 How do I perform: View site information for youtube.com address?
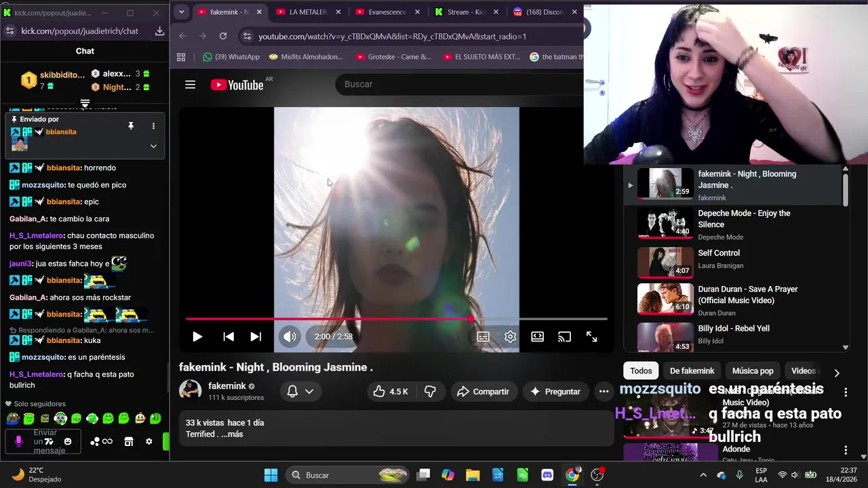coord(247,36)
